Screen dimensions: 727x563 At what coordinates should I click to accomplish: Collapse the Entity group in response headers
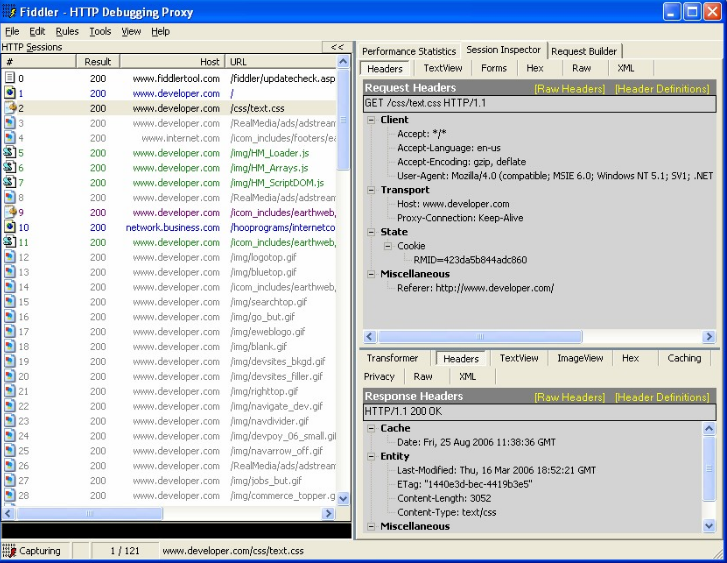click(x=372, y=456)
